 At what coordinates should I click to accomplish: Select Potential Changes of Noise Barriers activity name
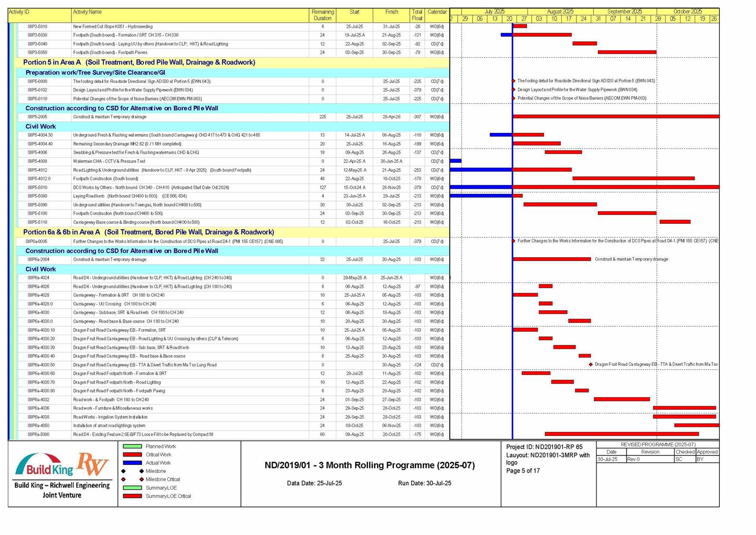(137, 99)
